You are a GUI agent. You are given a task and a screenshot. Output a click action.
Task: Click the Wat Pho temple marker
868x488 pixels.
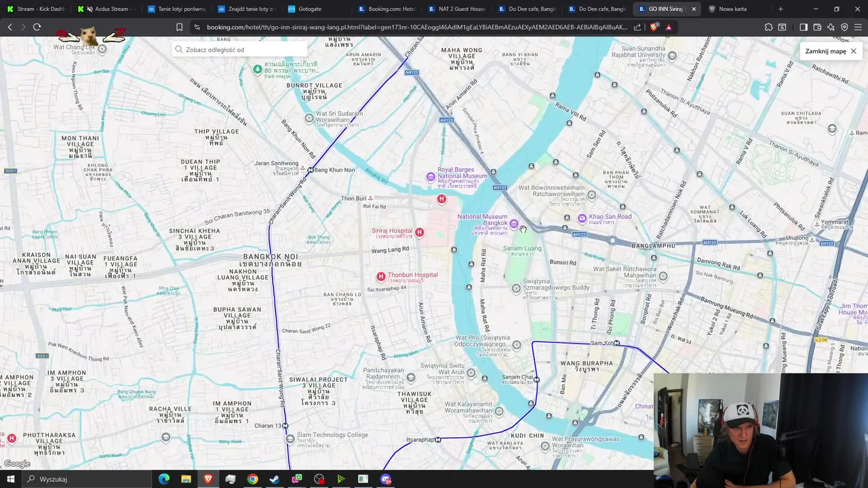pos(517,345)
